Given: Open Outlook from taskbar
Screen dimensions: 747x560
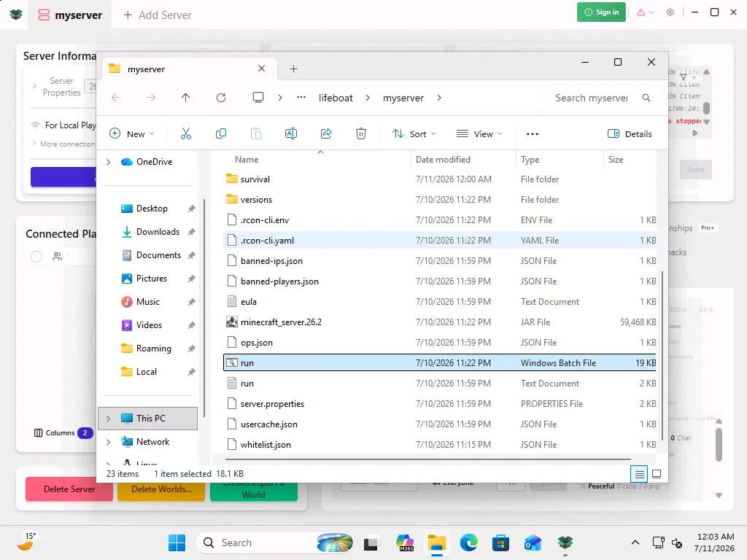Looking at the screenshot, I should 533,542.
